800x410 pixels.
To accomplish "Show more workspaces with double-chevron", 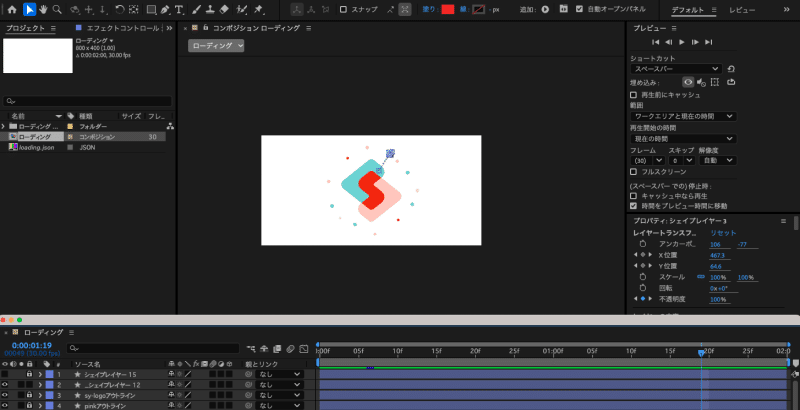I will 786,9.
